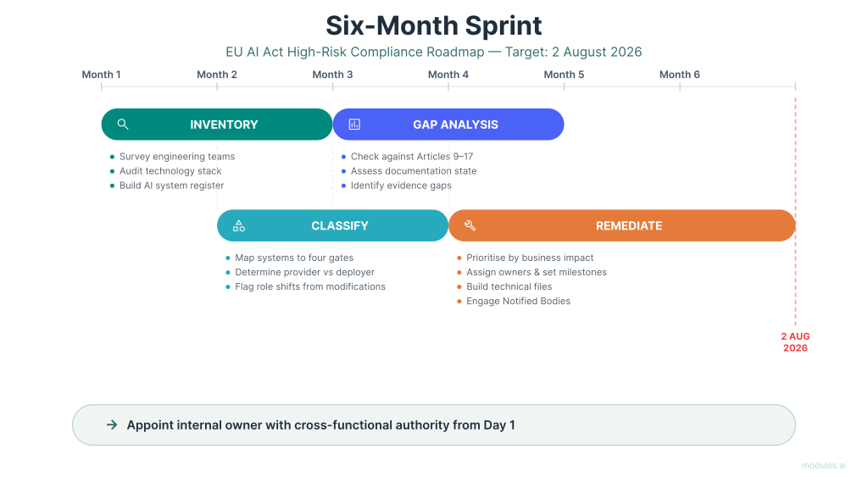The height and width of the screenshot is (477, 868).
Task: Select the REMEDIATE phase label
Action: click(x=629, y=226)
